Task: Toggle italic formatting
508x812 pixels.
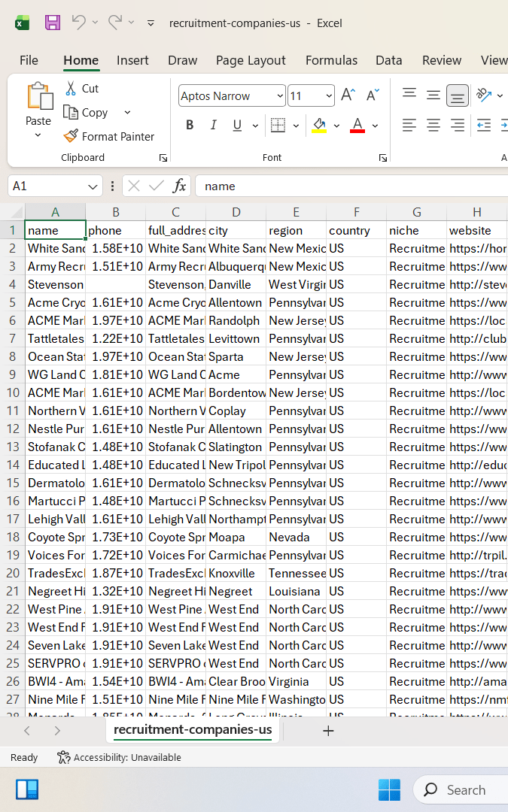Action: 213,125
